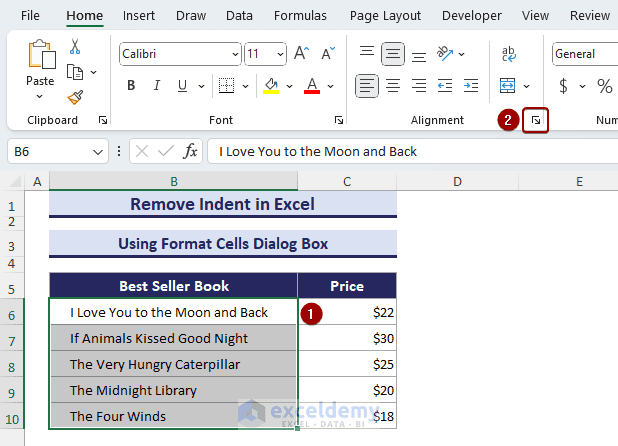Click Increase Indent icon
Screen dimensions: 618x446
[471, 85]
